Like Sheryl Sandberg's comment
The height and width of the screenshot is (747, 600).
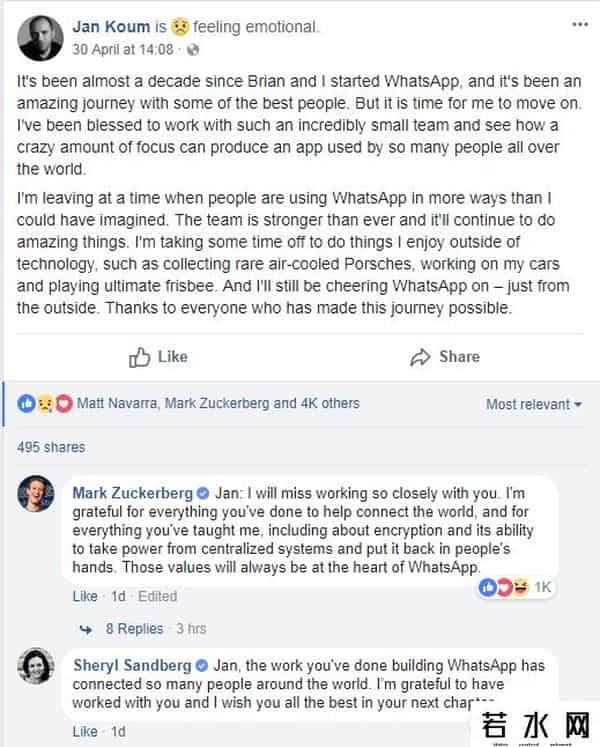85,732
